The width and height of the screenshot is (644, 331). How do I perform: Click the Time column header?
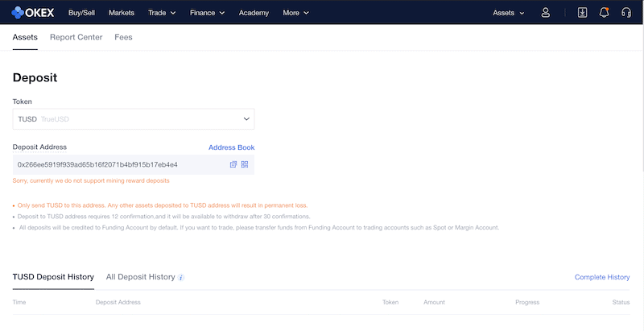(19, 302)
